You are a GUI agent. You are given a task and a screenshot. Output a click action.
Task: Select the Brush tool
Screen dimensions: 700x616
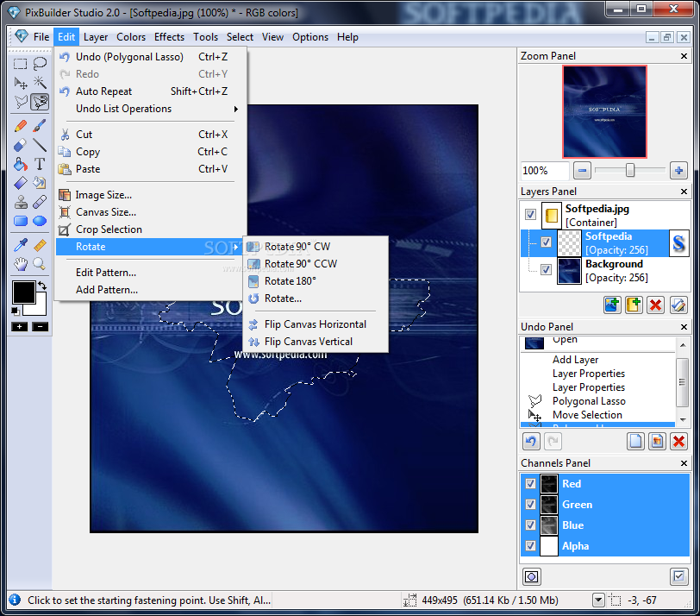pyautogui.click(x=40, y=127)
